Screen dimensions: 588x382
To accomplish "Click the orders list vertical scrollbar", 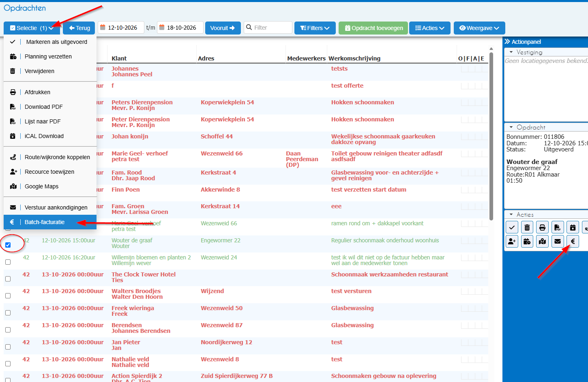I will point(491,136).
